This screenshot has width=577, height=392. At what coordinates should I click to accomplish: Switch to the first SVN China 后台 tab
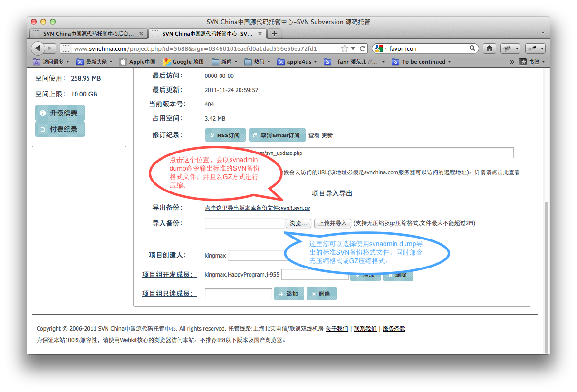pos(88,34)
